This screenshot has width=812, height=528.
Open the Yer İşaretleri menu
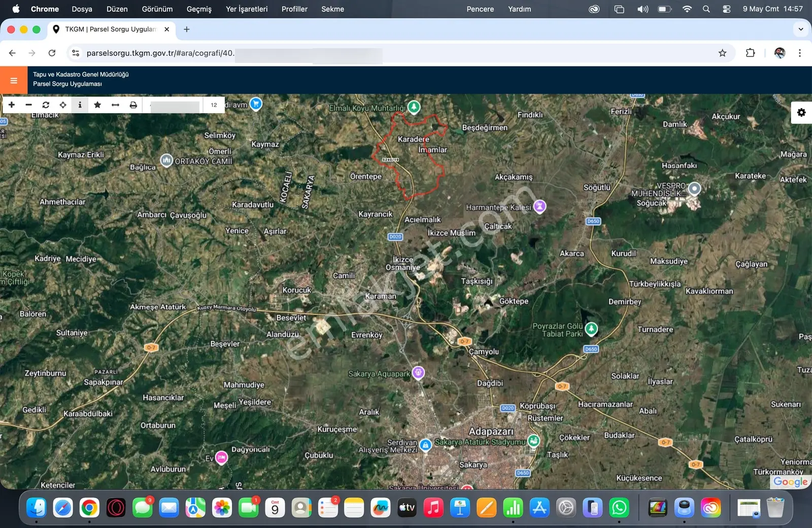point(247,9)
